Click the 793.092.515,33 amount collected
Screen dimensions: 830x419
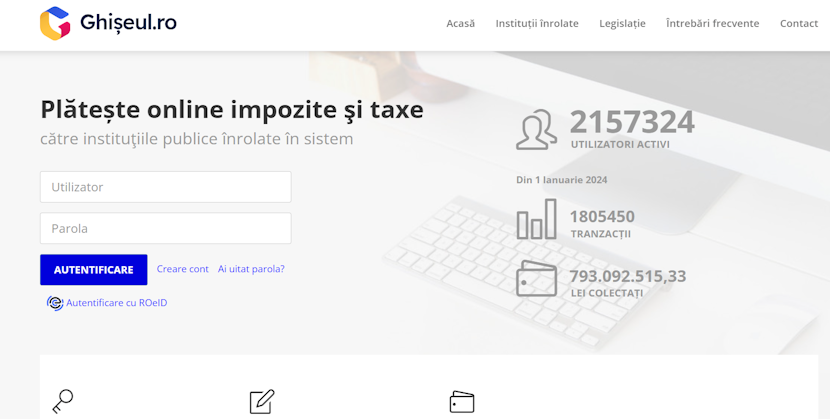click(628, 276)
